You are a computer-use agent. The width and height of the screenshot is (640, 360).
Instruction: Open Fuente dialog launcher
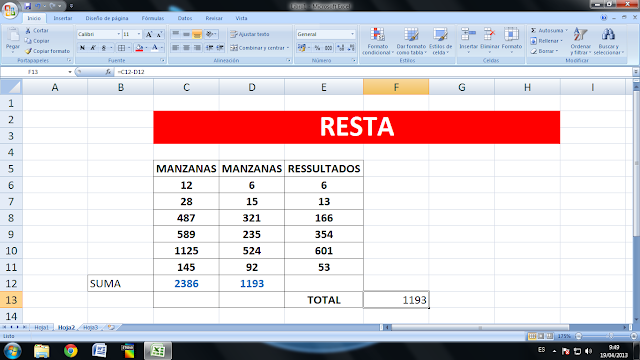click(162, 60)
